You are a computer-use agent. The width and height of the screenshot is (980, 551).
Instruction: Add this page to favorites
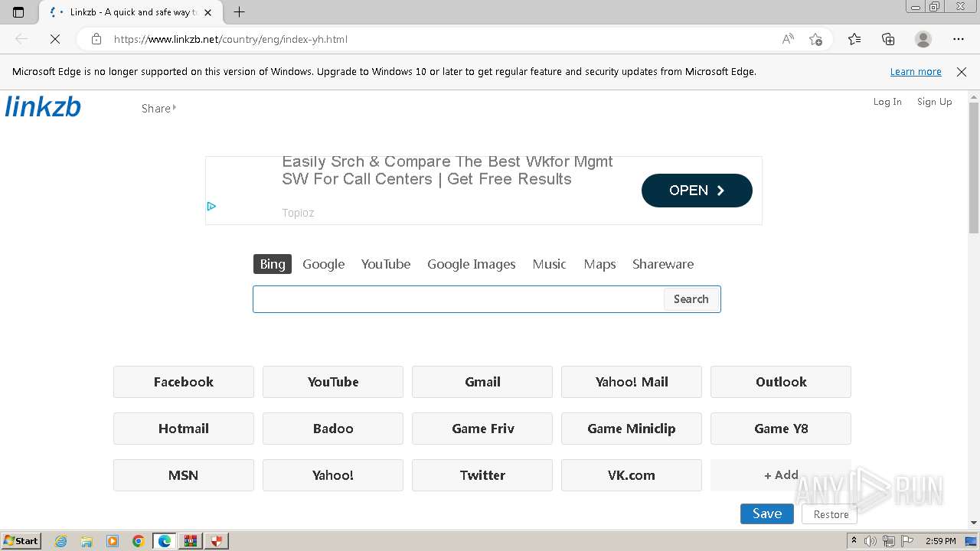point(815,39)
